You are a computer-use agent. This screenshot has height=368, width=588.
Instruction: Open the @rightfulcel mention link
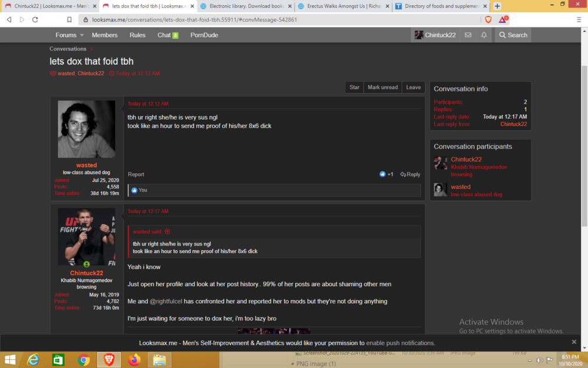click(166, 301)
